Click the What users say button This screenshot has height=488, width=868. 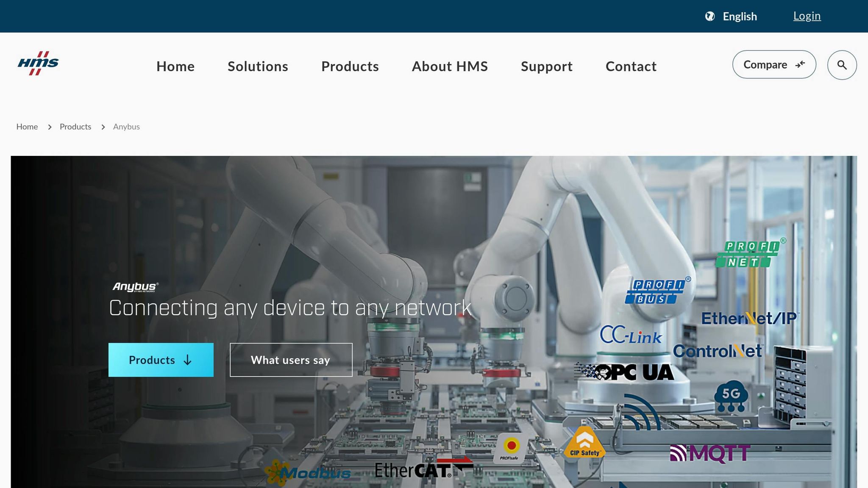point(291,360)
